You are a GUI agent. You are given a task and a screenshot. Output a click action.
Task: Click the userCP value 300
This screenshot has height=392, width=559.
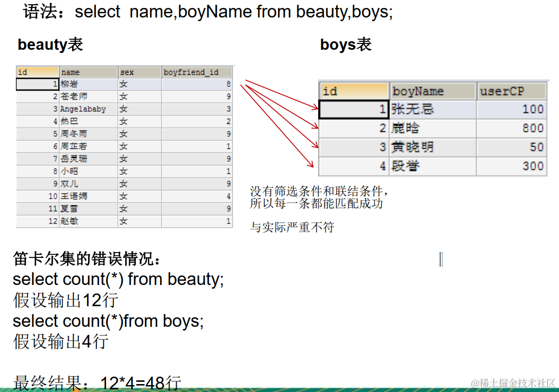point(512,166)
